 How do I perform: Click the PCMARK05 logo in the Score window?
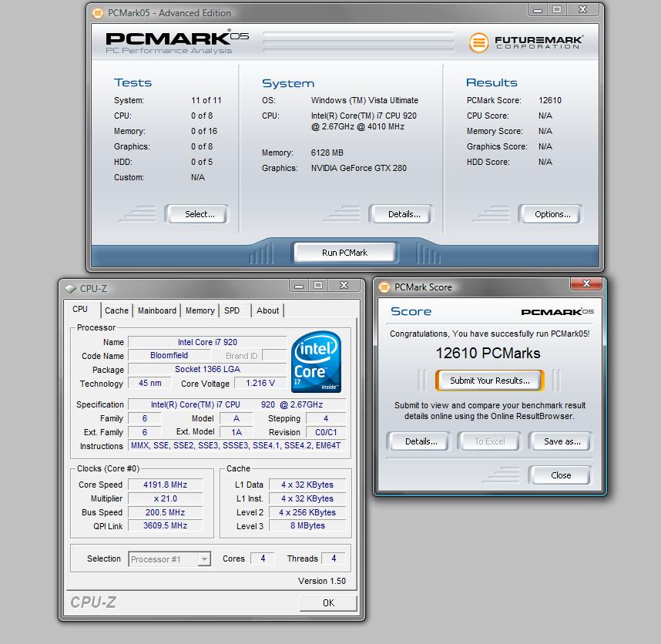[557, 311]
